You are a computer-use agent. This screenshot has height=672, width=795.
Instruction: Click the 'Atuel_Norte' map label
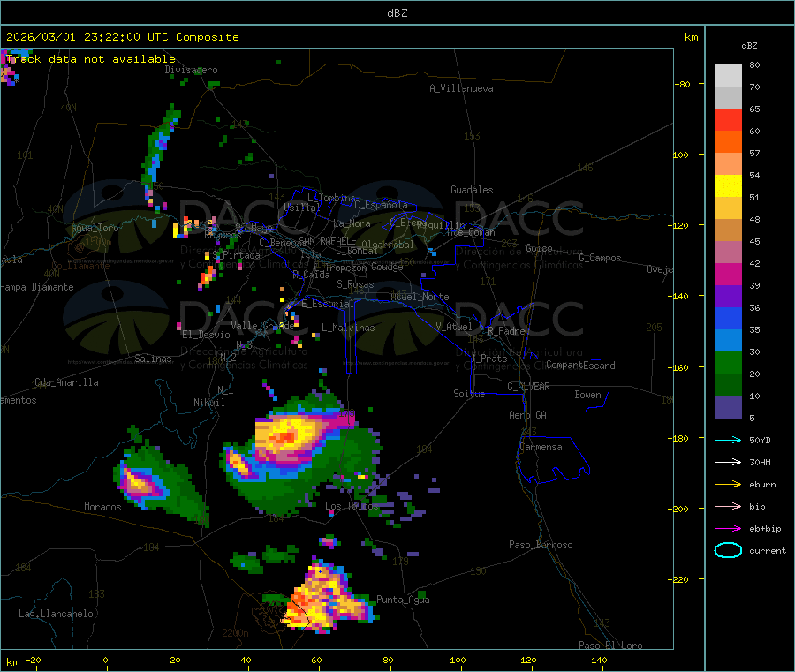coord(420,297)
